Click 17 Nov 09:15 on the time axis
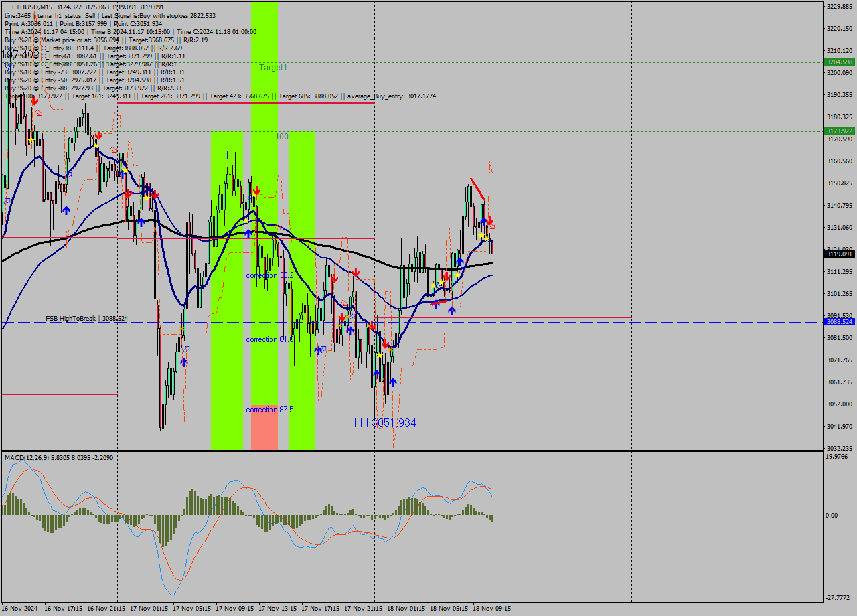 click(235, 609)
